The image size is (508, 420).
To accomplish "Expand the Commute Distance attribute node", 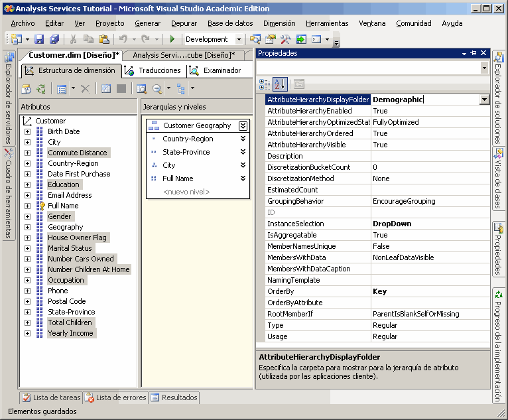I will pos(27,153).
